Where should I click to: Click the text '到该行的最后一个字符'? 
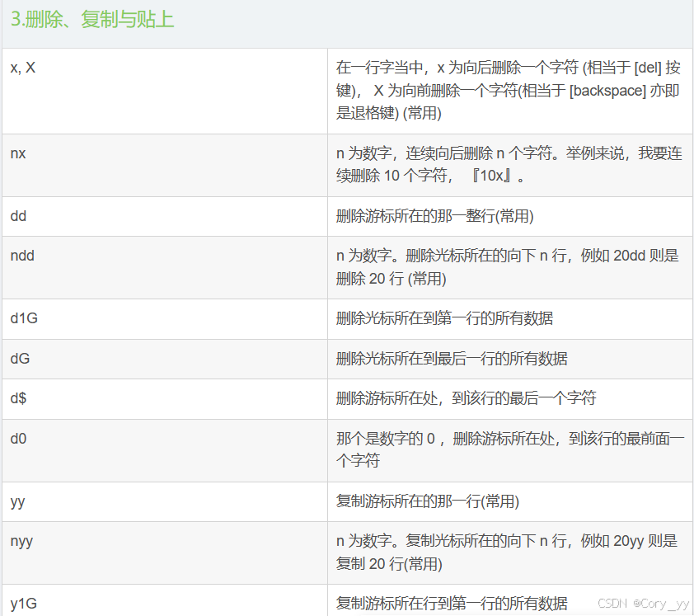[523, 398]
